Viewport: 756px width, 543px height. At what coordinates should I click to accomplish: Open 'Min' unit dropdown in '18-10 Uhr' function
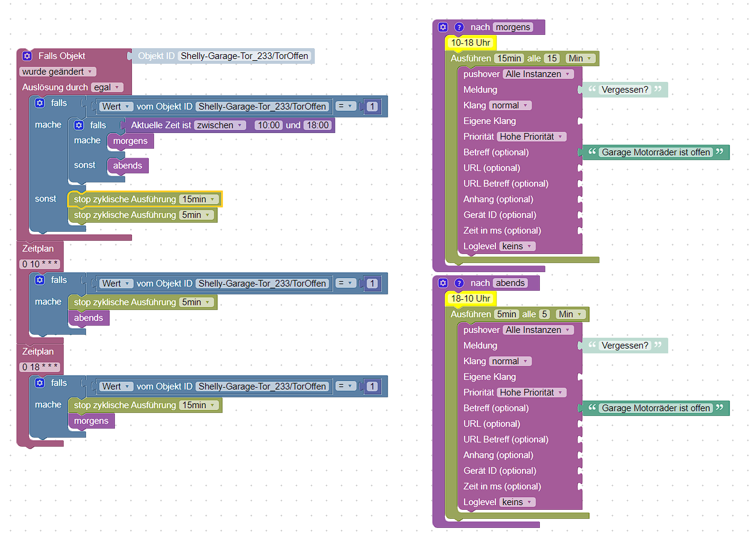571,314
